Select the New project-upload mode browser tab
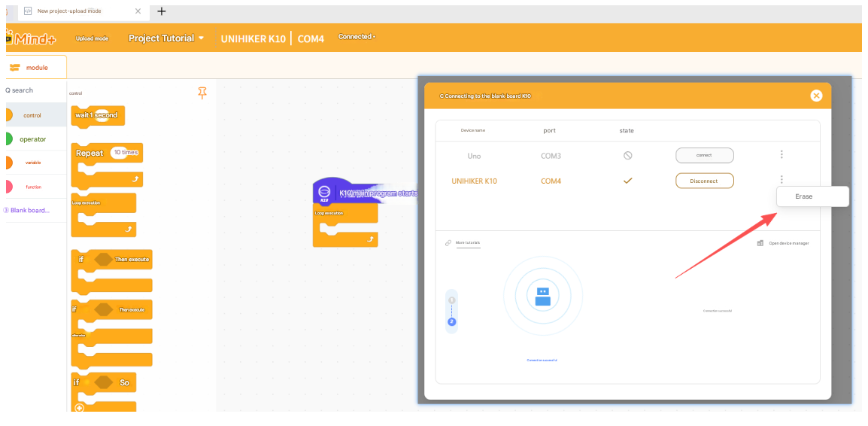Screen dimensions: 868x426 click(82, 11)
